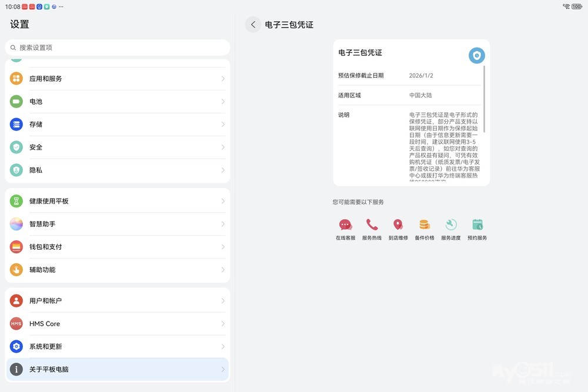Tap the HMS Core icon
Image resolution: width=588 pixels, height=392 pixels.
pos(16,324)
